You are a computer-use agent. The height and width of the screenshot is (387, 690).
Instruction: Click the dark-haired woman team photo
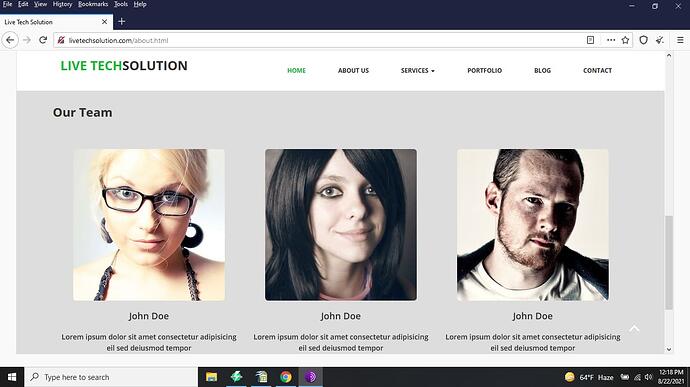click(341, 225)
